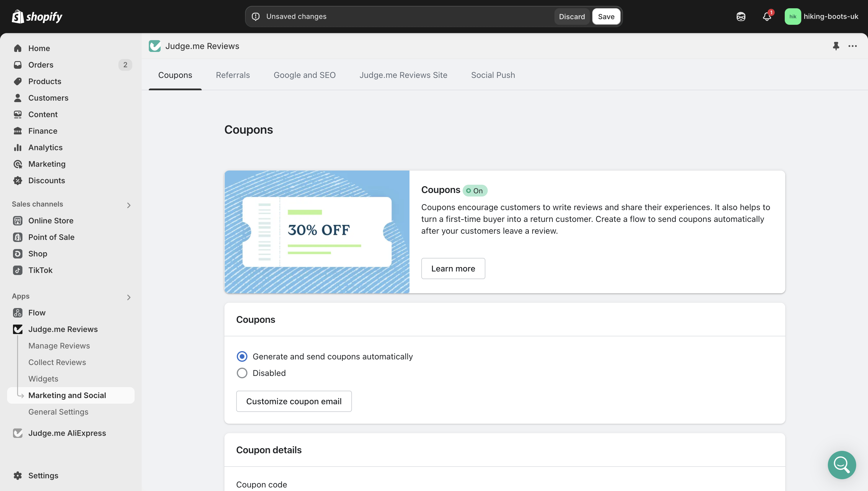Open the Sidekick assistant icon

click(741, 17)
